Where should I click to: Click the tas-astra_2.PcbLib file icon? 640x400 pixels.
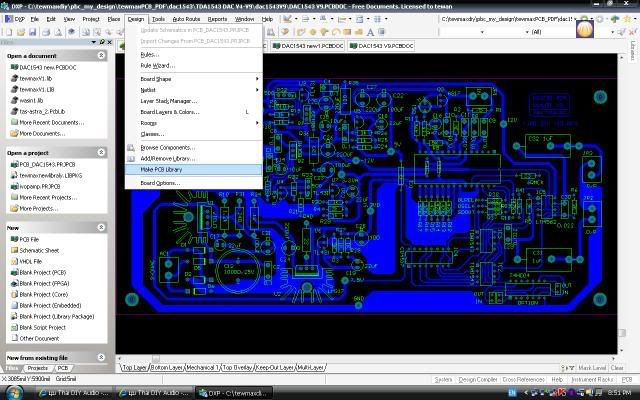[x=12, y=111]
